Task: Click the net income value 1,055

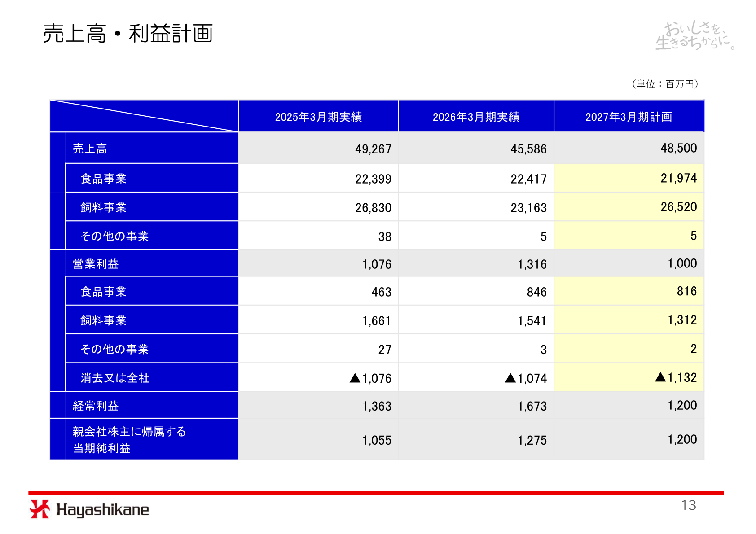Action: coord(377,440)
